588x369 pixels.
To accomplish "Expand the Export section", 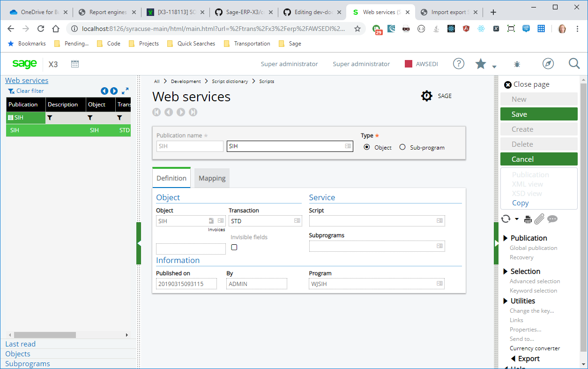I will pyautogui.click(x=514, y=359).
